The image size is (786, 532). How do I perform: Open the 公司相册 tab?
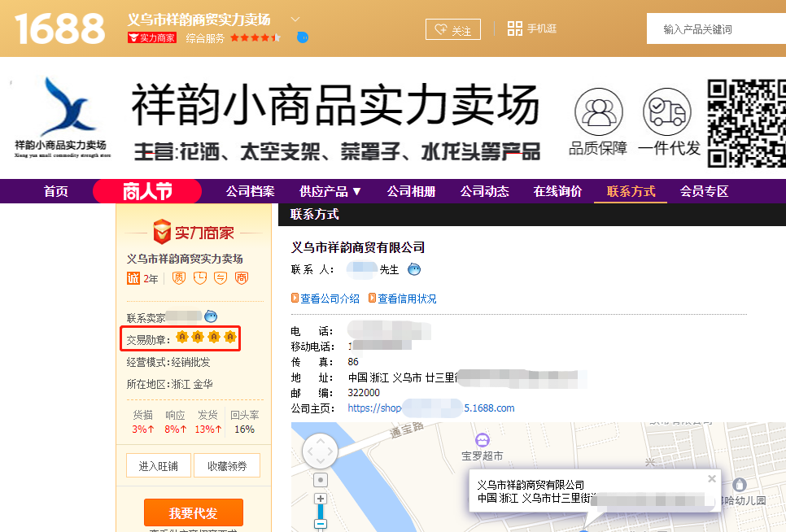pyautogui.click(x=411, y=191)
